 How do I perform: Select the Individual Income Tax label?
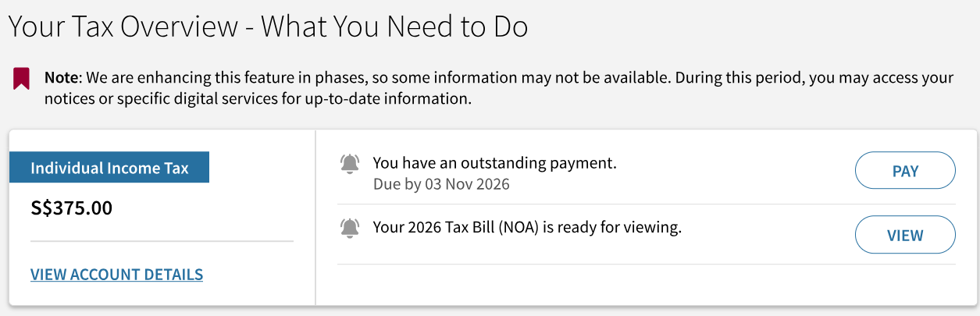(x=109, y=168)
